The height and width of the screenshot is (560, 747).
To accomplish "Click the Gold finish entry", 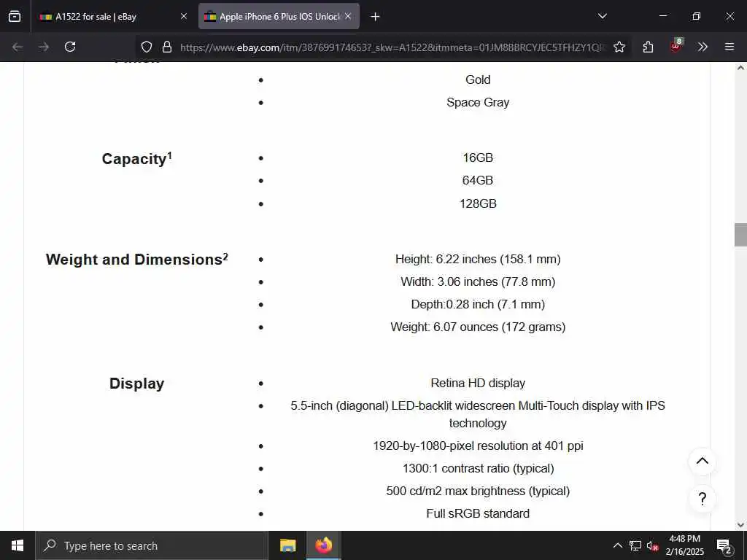I will pos(478,79).
